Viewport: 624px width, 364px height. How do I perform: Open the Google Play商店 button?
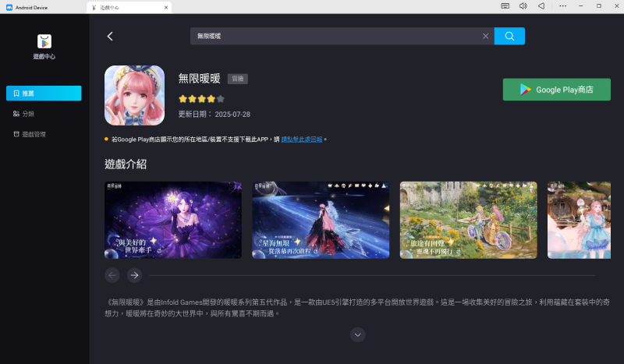pyautogui.click(x=556, y=90)
